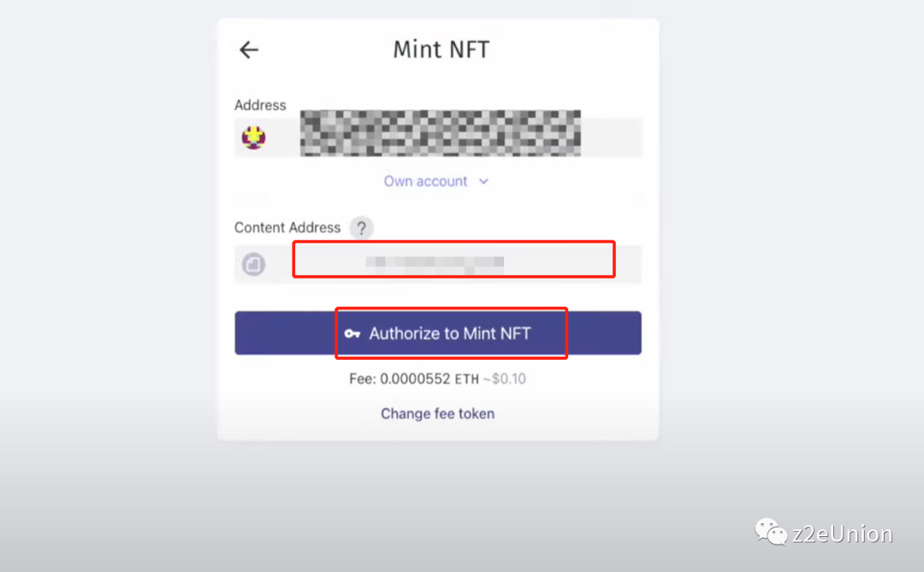Click the Address field label

tap(260, 105)
